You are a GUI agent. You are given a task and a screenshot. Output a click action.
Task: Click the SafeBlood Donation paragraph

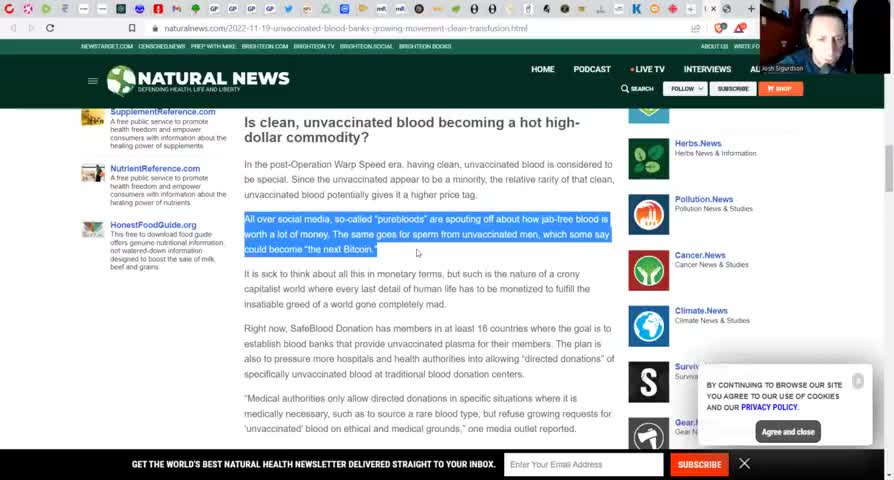[429, 351]
